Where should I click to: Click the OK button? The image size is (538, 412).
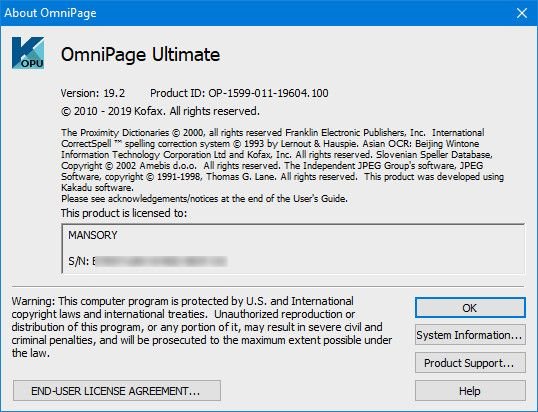pos(470,308)
